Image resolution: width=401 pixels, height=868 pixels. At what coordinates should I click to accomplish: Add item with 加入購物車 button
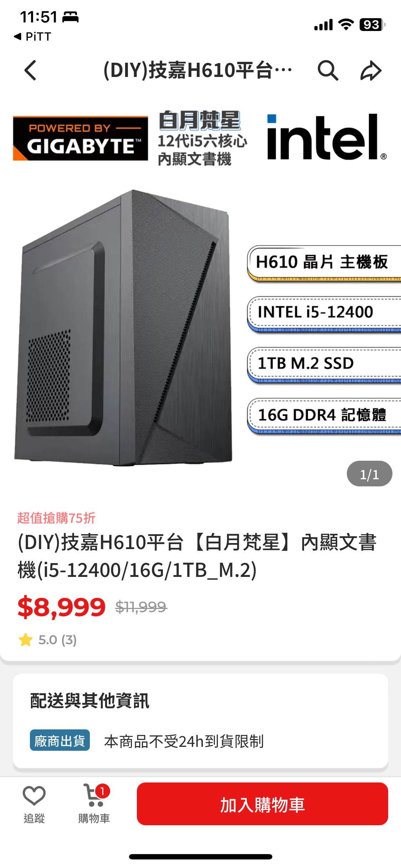[262, 804]
